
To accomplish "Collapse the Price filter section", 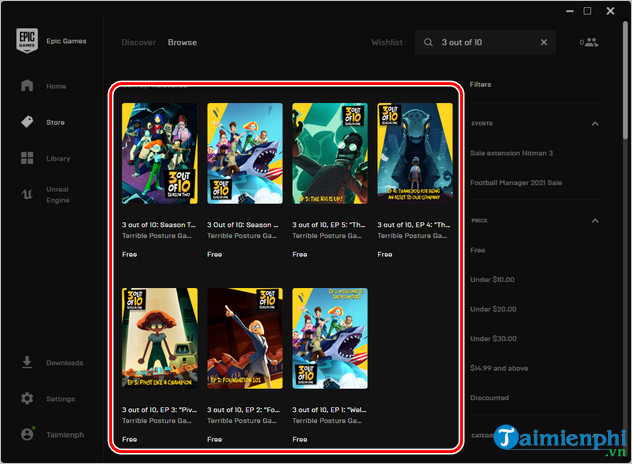I will click(595, 221).
